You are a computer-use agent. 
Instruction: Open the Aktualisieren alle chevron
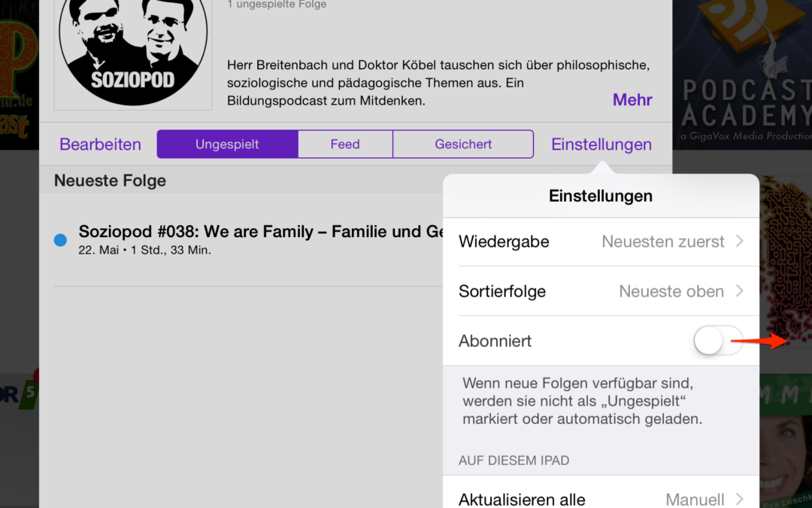click(x=740, y=498)
